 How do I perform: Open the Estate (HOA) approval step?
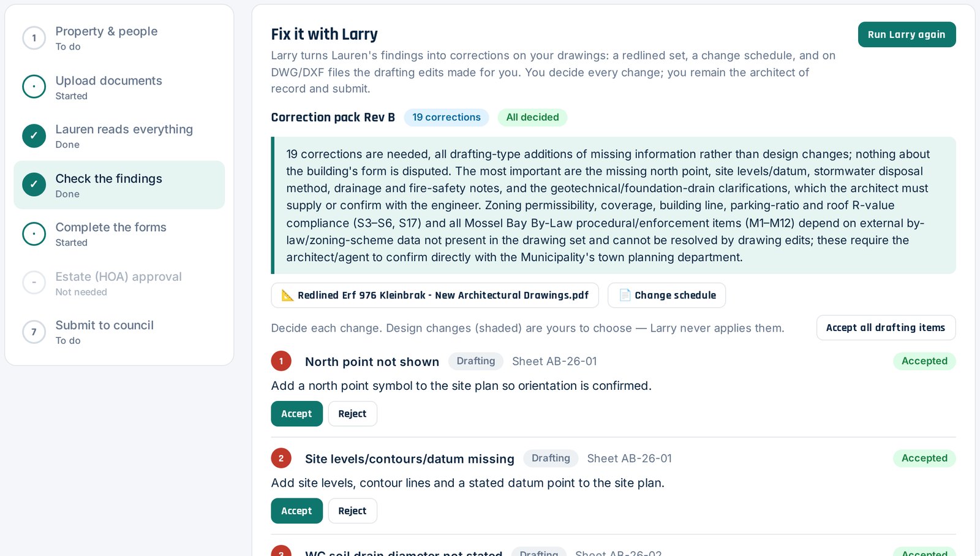(119, 283)
